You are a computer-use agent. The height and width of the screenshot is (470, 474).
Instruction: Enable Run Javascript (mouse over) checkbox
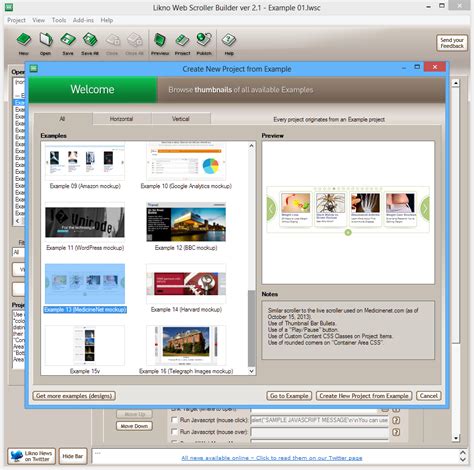[174, 432]
